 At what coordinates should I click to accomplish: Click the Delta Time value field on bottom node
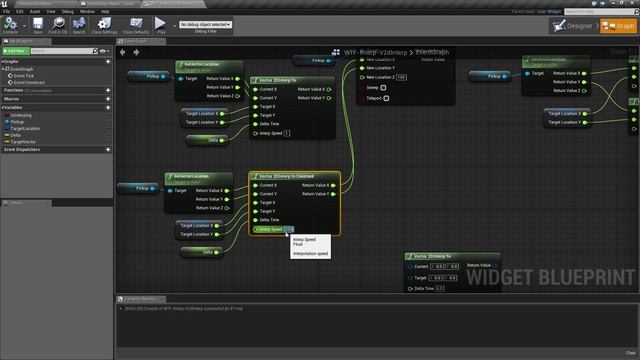tap(440, 289)
